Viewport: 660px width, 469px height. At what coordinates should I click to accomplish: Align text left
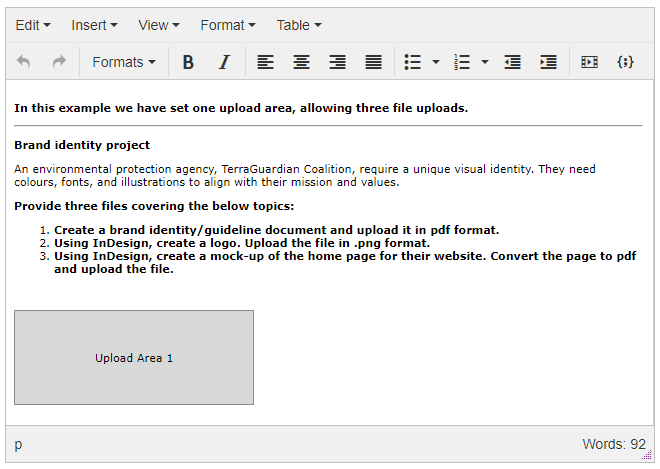(x=265, y=62)
